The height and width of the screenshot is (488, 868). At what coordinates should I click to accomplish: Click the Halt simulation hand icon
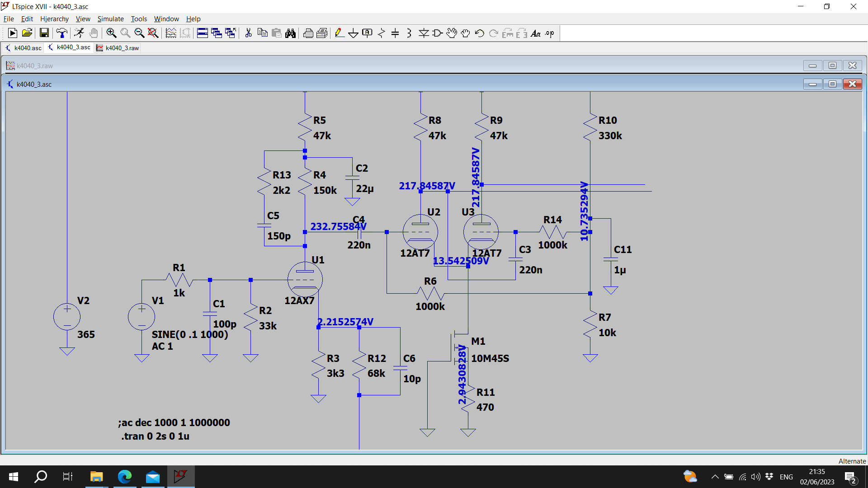click(x=94, y=33)
